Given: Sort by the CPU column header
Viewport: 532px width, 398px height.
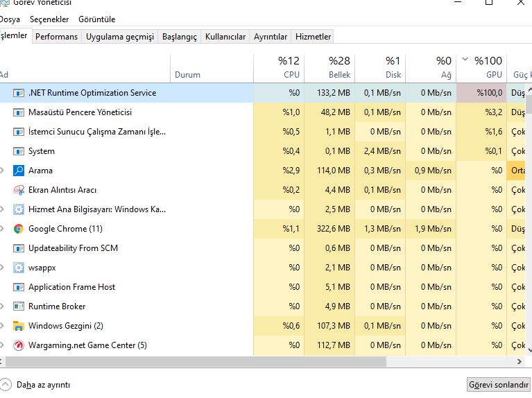Looking at the screenshot, I should pos(279,68).
